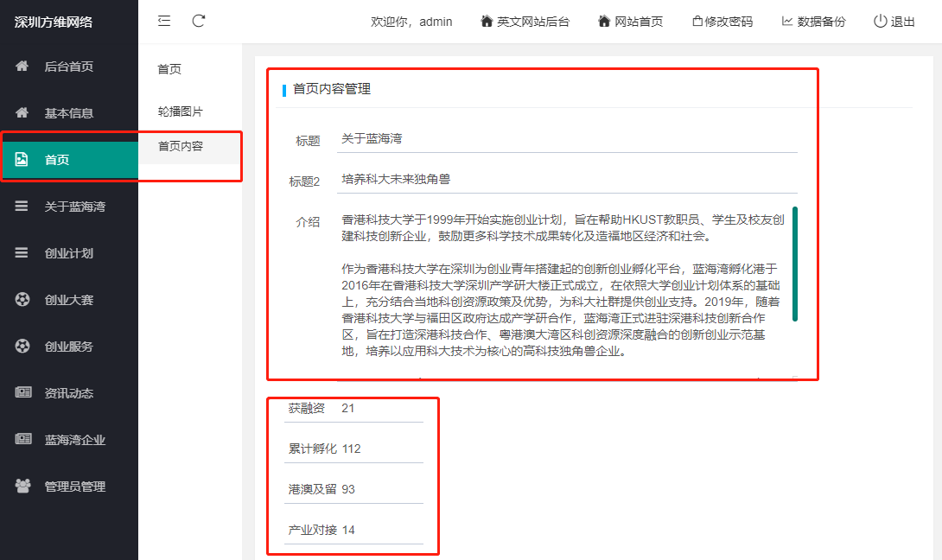Open 后台首页 in the sidebar

[69, 66]
